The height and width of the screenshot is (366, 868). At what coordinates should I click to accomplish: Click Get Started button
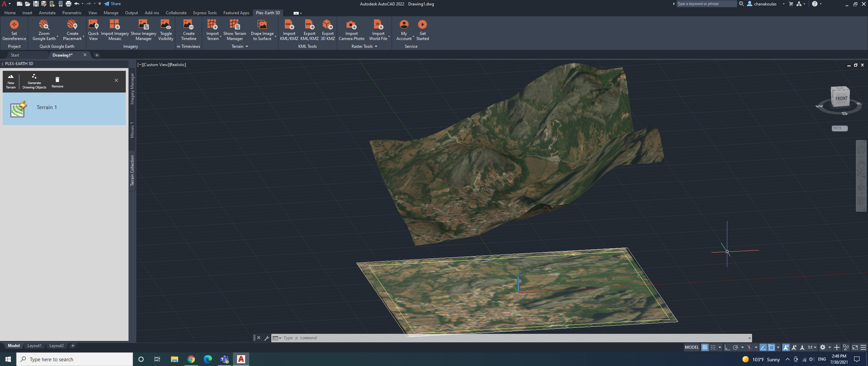pos(422,30)
